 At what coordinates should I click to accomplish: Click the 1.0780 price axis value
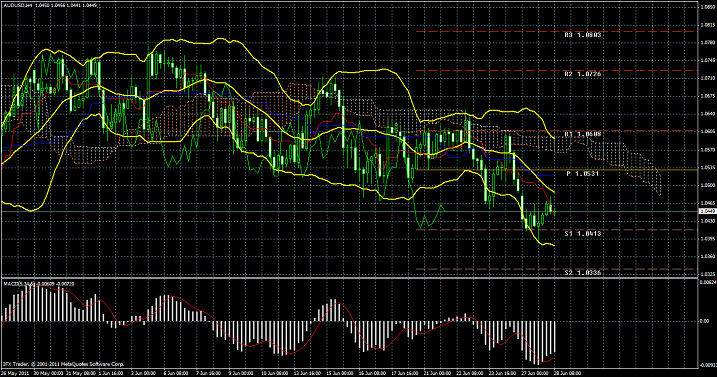[707, 43]
